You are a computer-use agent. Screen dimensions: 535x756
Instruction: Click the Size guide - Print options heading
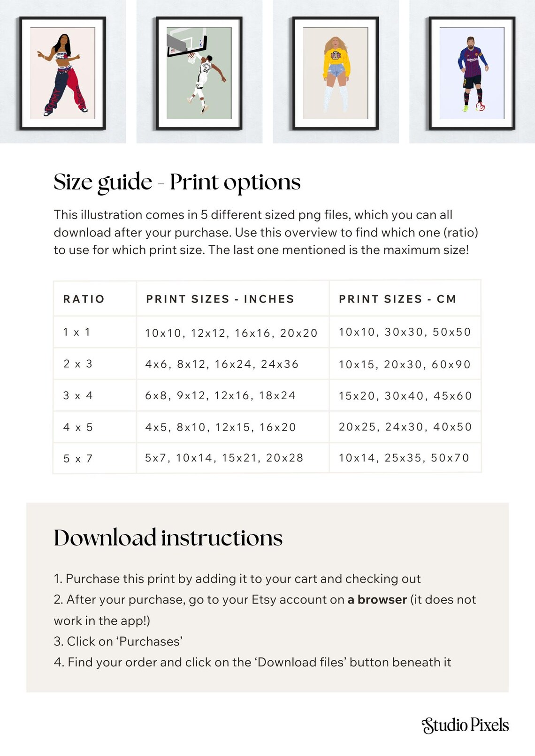pos(177,182)
